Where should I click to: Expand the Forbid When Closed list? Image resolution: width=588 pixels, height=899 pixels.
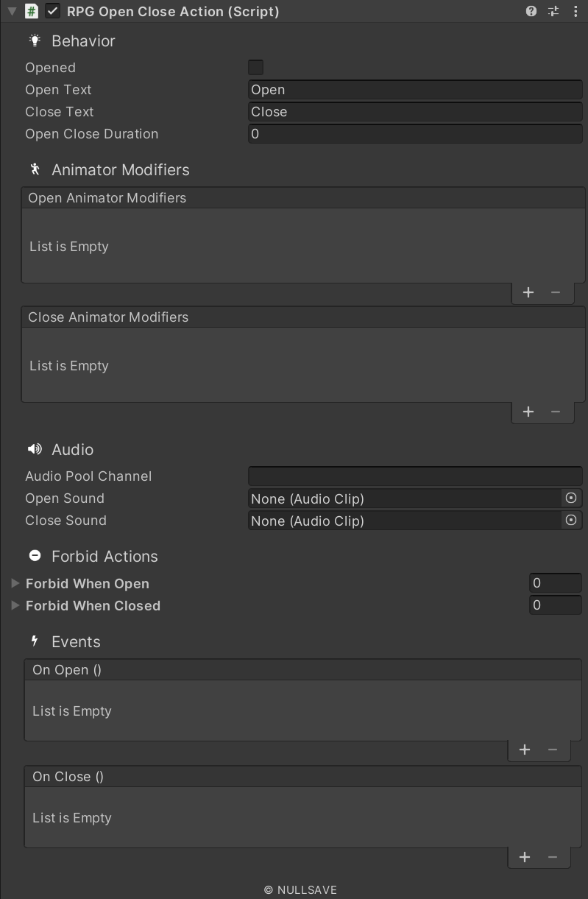click(15, 606)
